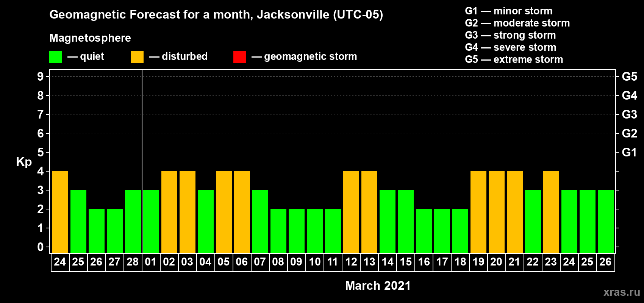Viewport: 644px width, 303px height.
Task: Click the 'G2 — moderate storm' legend line
Action: (517, 23)
